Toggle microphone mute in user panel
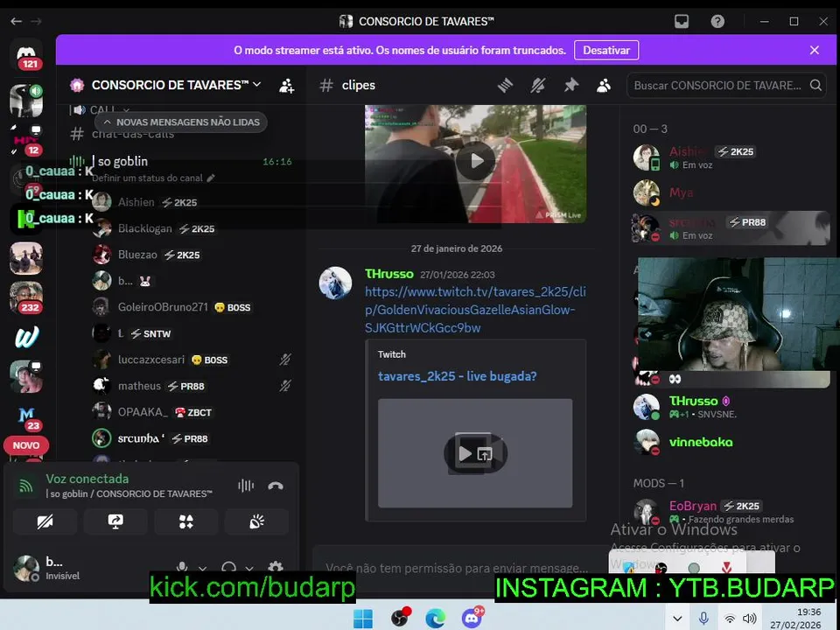This screenshot has height=630, width=840. click(182, 567)
